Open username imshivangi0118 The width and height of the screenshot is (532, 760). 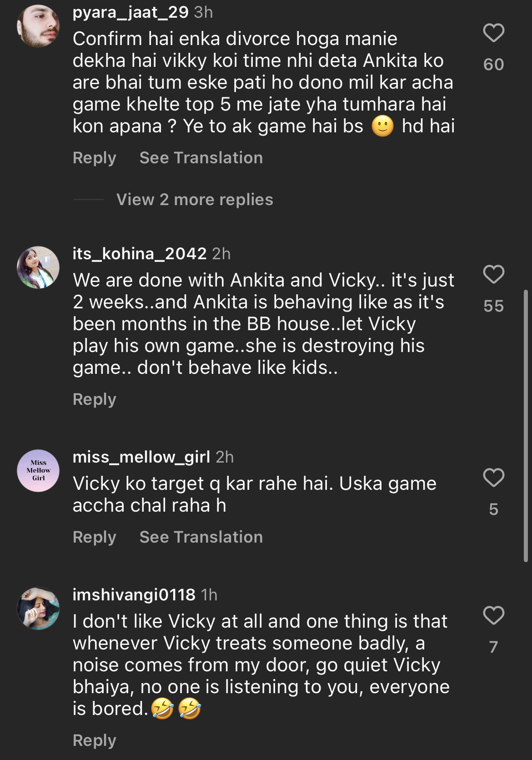[134, 595]
